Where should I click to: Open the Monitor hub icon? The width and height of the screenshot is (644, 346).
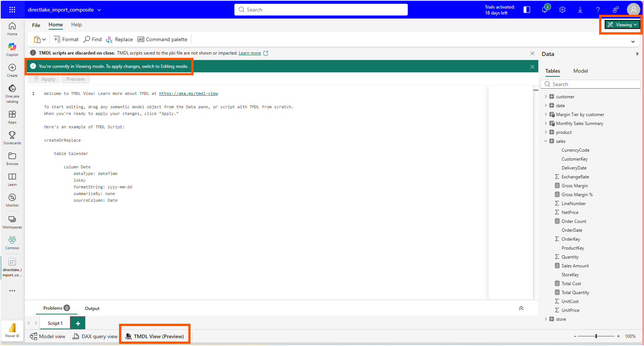[x=12, y=200]
